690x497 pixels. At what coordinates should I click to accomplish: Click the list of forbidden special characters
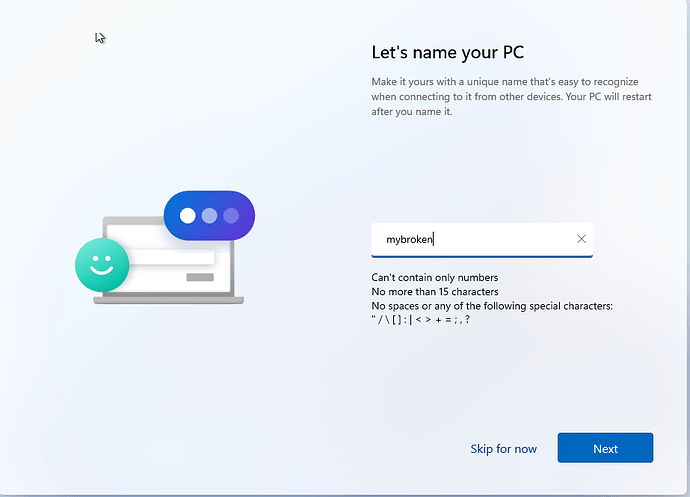pyautogui.click(x=420, y=320)
